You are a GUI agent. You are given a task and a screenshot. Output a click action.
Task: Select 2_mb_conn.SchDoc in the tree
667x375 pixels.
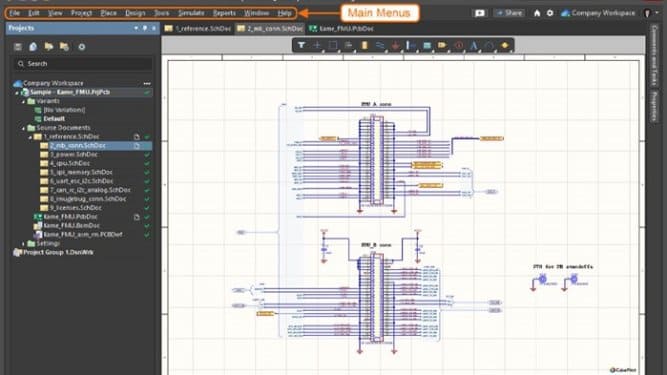pos(77,146)
